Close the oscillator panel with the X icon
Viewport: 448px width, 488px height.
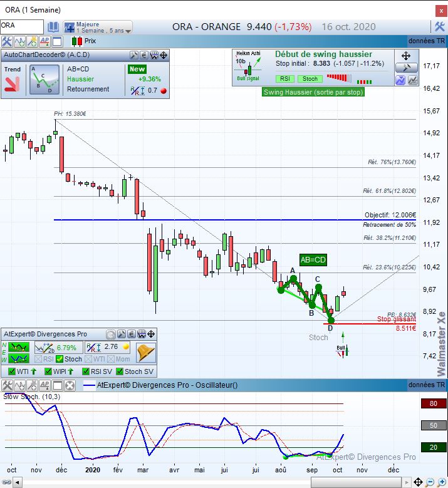point(70,386)
